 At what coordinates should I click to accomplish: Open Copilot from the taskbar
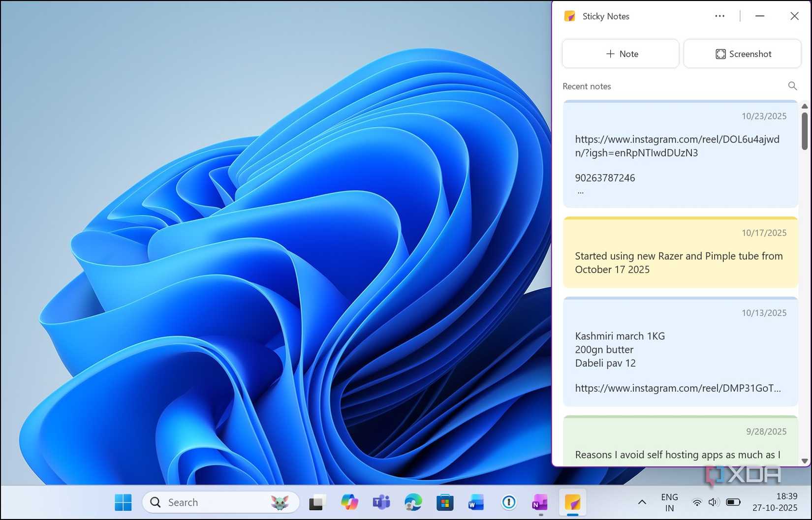(349, 502)
